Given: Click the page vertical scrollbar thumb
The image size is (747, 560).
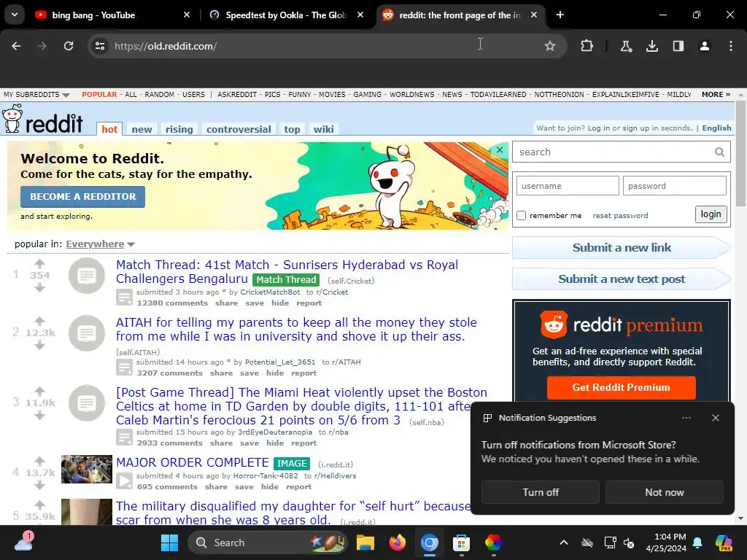Looking at the screenshot, I should click(x=740, y=153).
